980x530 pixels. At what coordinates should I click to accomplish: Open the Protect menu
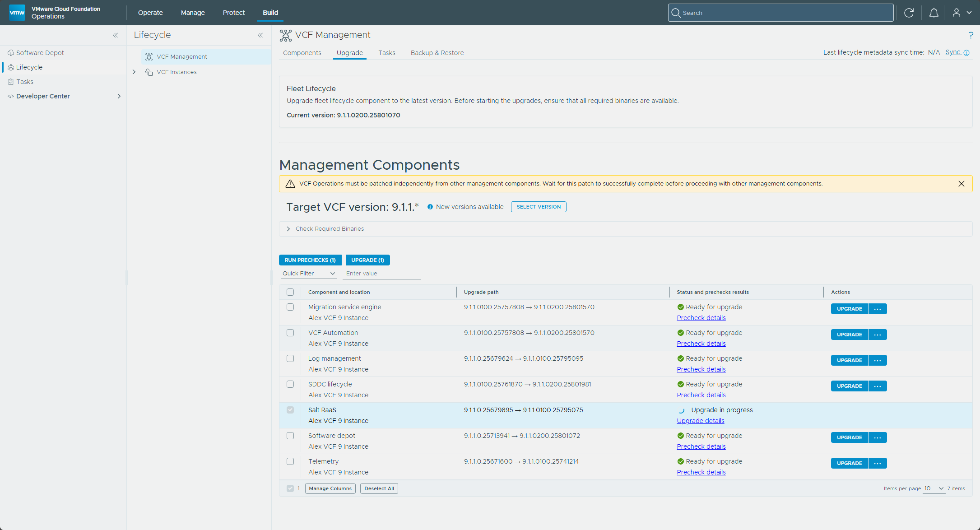point(233,13)
